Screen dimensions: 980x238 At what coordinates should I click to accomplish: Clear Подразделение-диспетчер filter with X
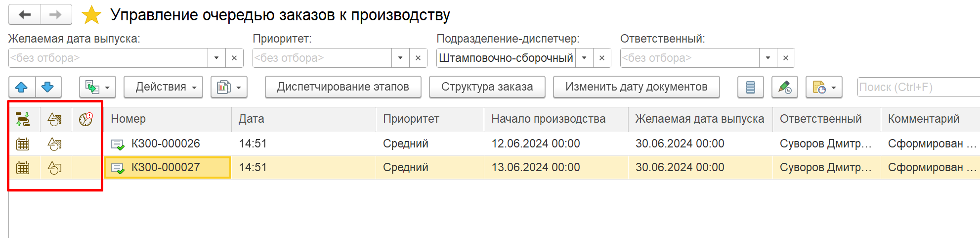[x=602, y=58]
